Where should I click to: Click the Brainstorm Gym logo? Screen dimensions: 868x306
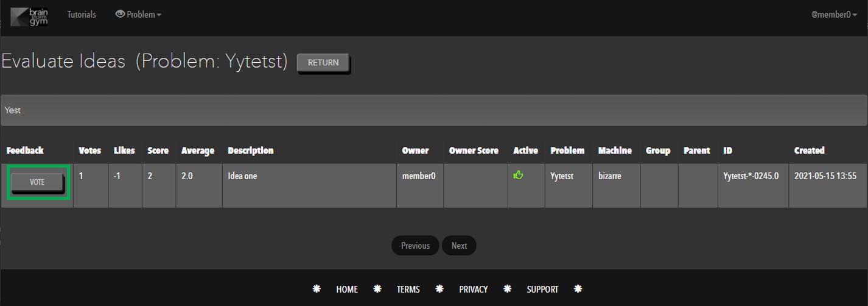(30, 16)
